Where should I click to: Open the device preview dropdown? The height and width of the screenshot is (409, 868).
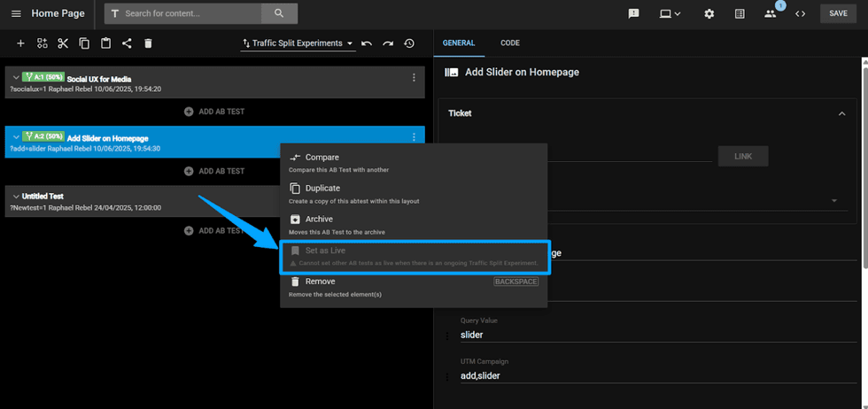point(670,14)
